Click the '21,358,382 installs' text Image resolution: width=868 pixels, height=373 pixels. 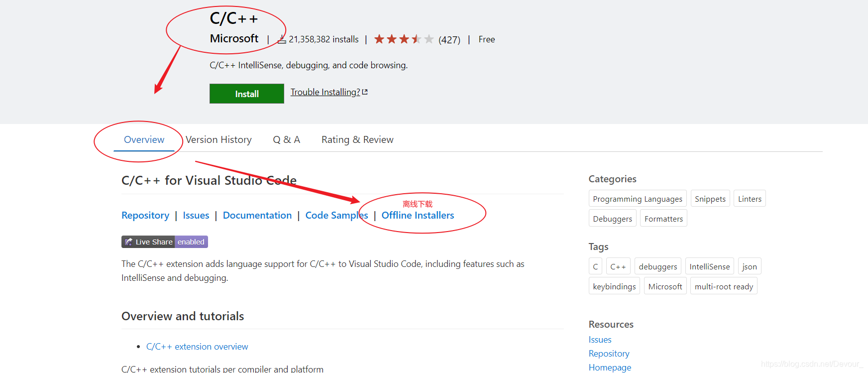(324, 39)
